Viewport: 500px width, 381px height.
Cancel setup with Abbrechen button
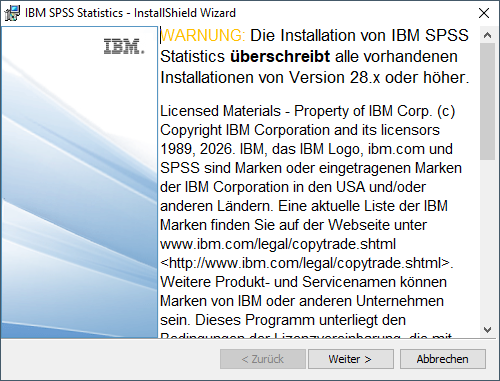tap(443, 359)
